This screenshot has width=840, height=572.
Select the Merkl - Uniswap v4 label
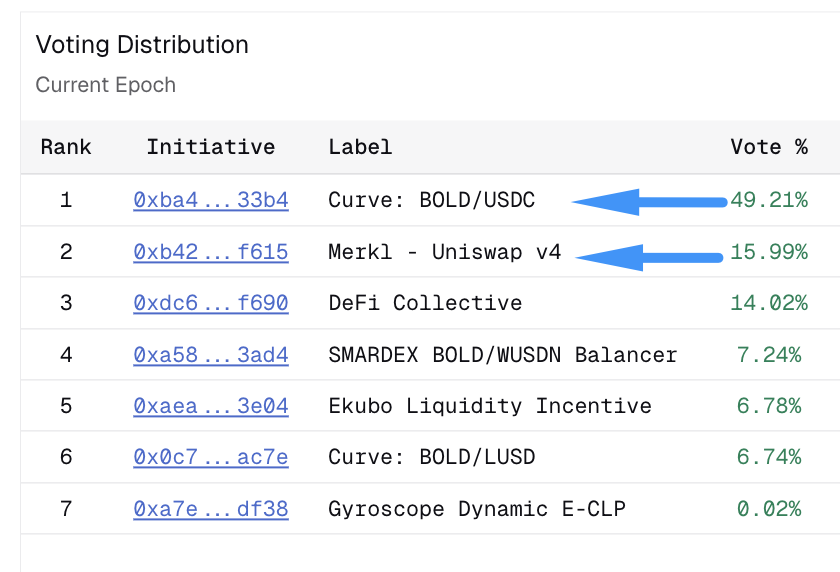[445, 252]
